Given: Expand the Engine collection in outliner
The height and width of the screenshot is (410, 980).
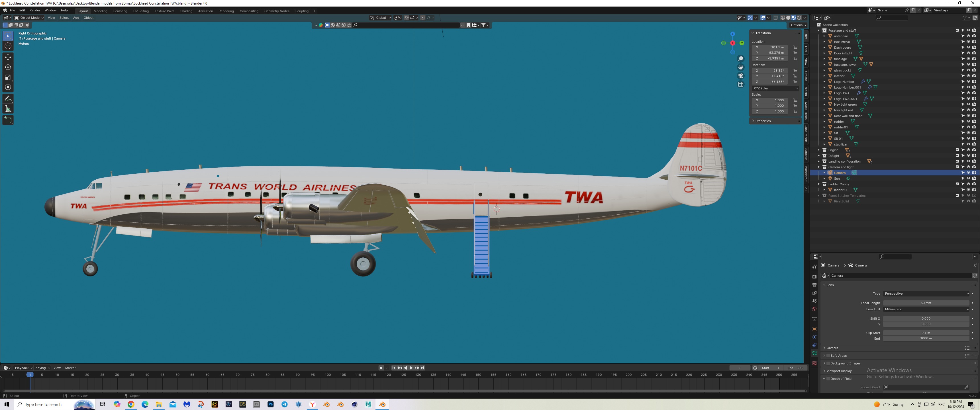Looking at the screenshot, I should 819,150.
